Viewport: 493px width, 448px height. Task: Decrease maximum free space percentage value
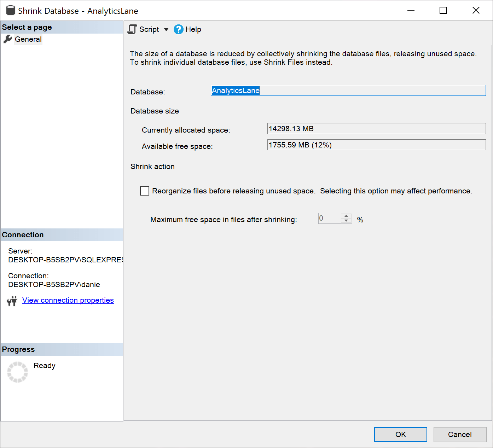tap(346, 221)
